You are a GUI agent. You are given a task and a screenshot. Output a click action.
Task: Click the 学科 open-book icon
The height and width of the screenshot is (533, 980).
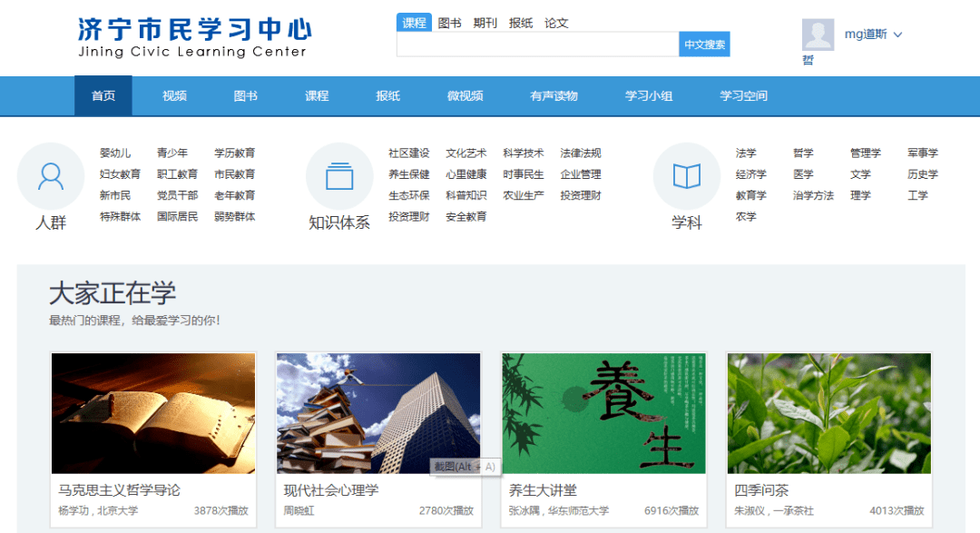[x=686, y=175]
